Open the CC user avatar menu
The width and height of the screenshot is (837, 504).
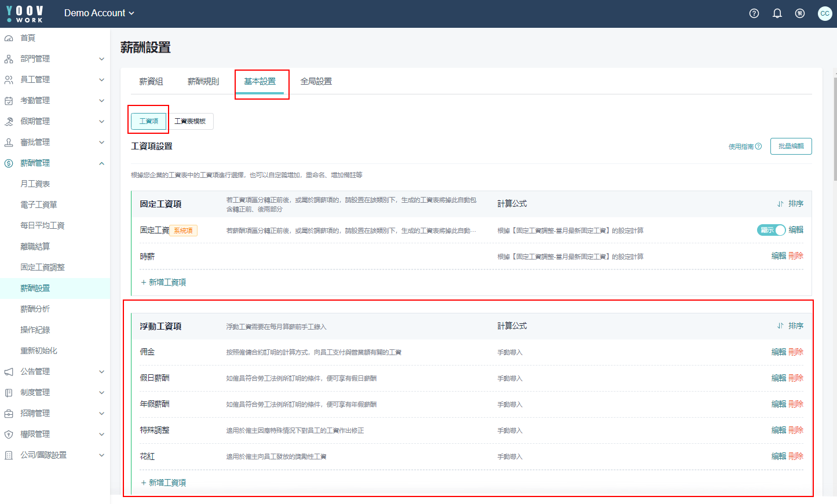(825, 13)
